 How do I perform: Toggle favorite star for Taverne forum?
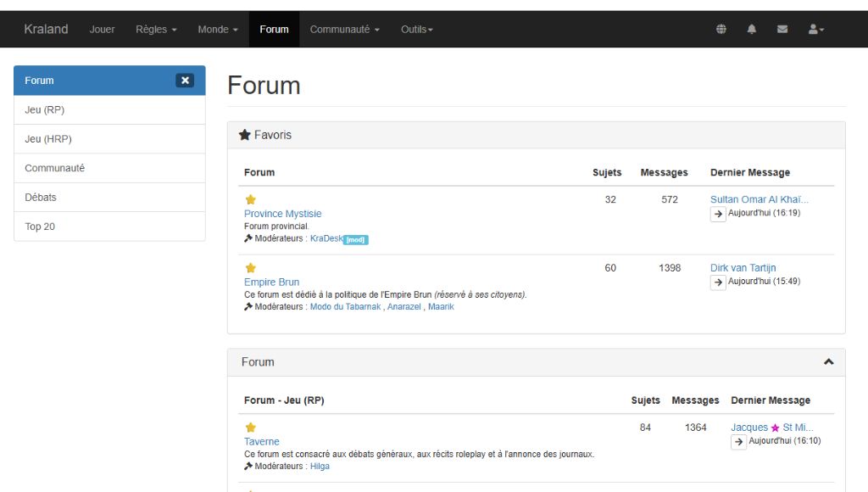[250, 428]
